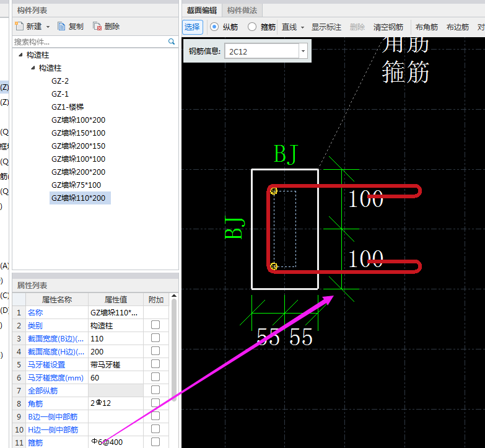Click the 类别 property name link
This screenshot has height=448, width=485.
35,325
